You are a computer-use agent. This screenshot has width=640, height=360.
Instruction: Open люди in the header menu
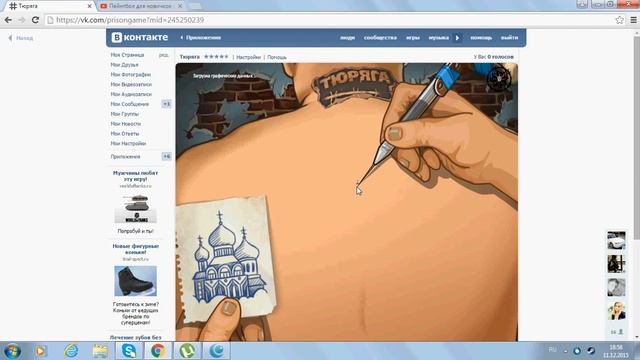[x=347, y=38]
